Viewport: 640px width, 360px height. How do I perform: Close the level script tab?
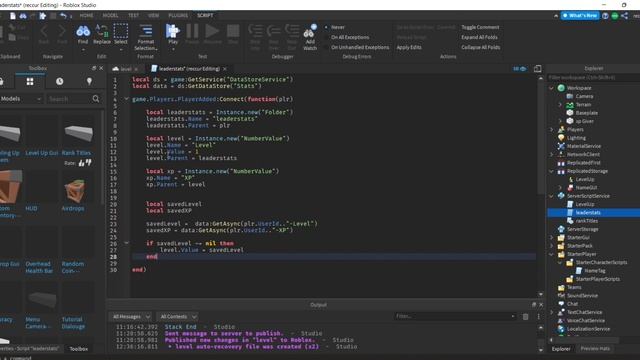coord(136,69)
